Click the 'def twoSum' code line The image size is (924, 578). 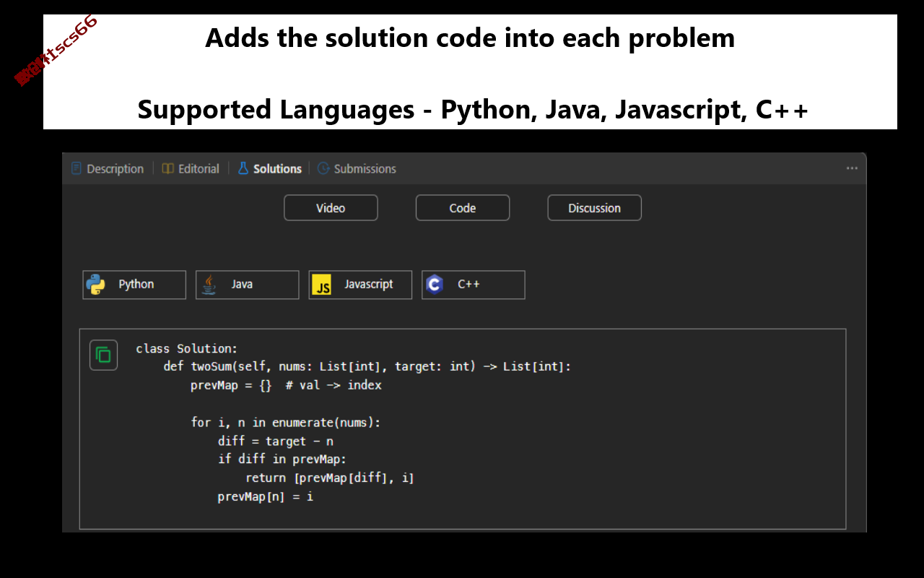pyautogui.click(x=367, y=366)
